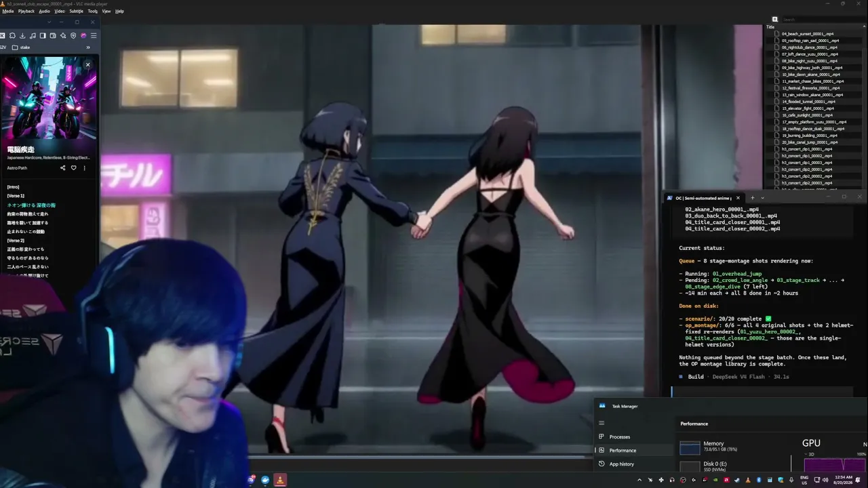Select 18_rooftop_dance_dusk_00001_.mp4 in playlist
Screen dimensions: 868x488
tap(813, 129)
